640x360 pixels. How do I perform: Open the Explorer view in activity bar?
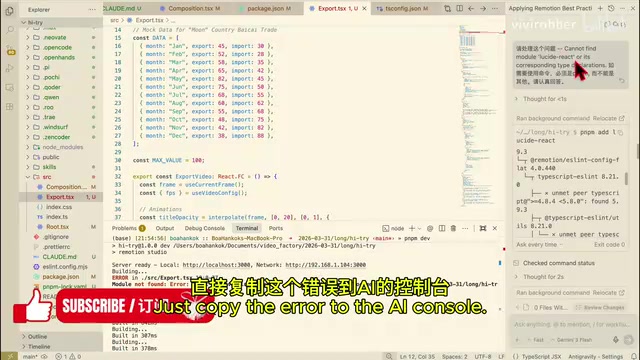[9, 11]
